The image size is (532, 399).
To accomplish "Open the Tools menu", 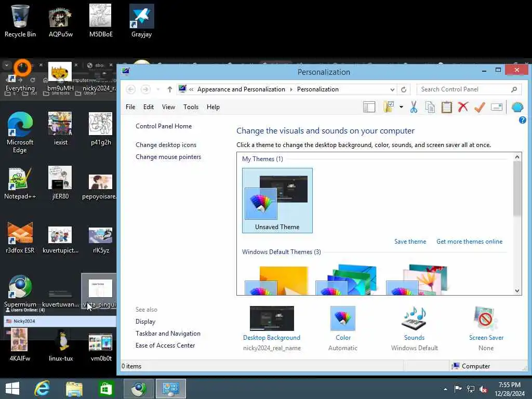I will 191,107.
